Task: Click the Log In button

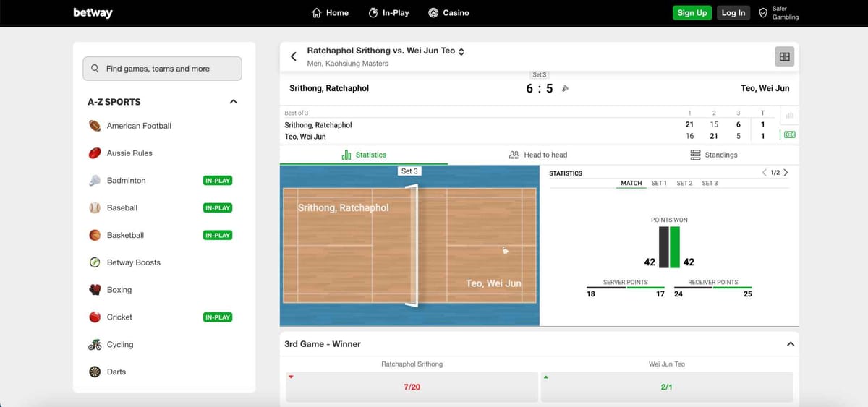Action: (x=733, y=13)
